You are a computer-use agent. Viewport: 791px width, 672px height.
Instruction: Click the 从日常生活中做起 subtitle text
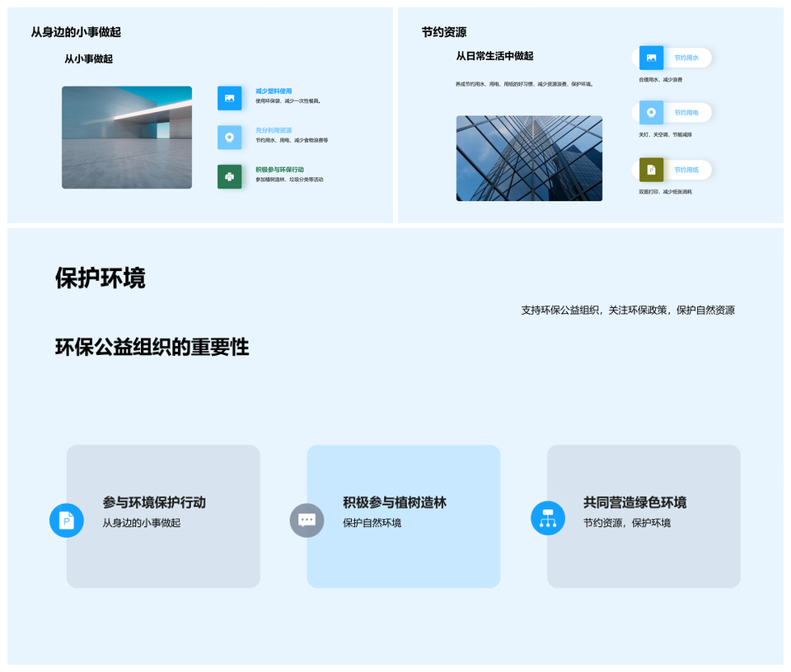point(494,56)
